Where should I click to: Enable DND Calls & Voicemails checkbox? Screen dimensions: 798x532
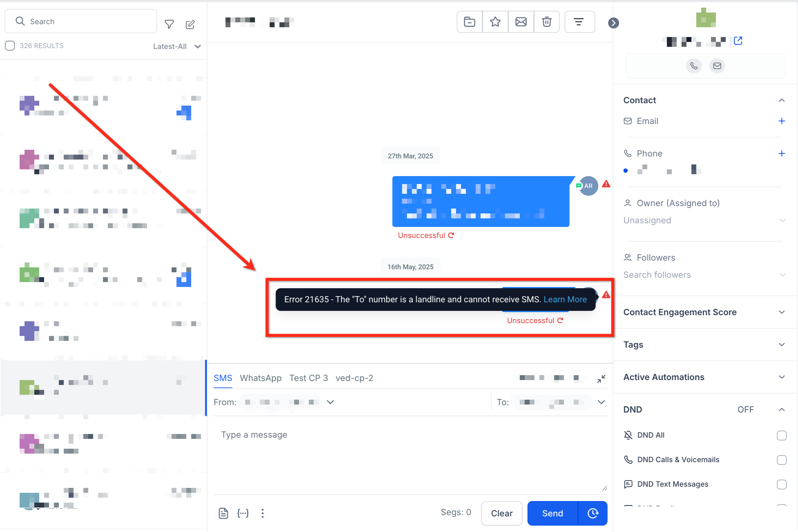(x=781, y=460)
